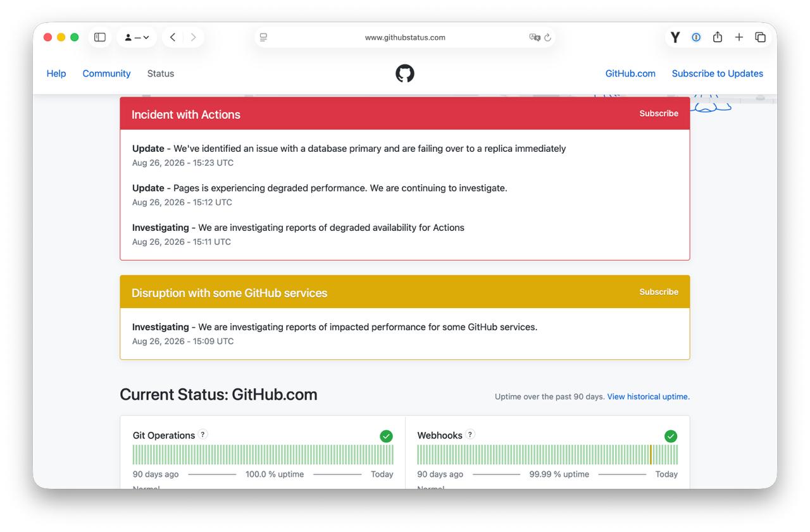The width and height of the screenshot is (810, 532).
Task: Click the 'Aug 26, 2026 - 15:23 UTC' timestamp
Action: click(183, 163)
